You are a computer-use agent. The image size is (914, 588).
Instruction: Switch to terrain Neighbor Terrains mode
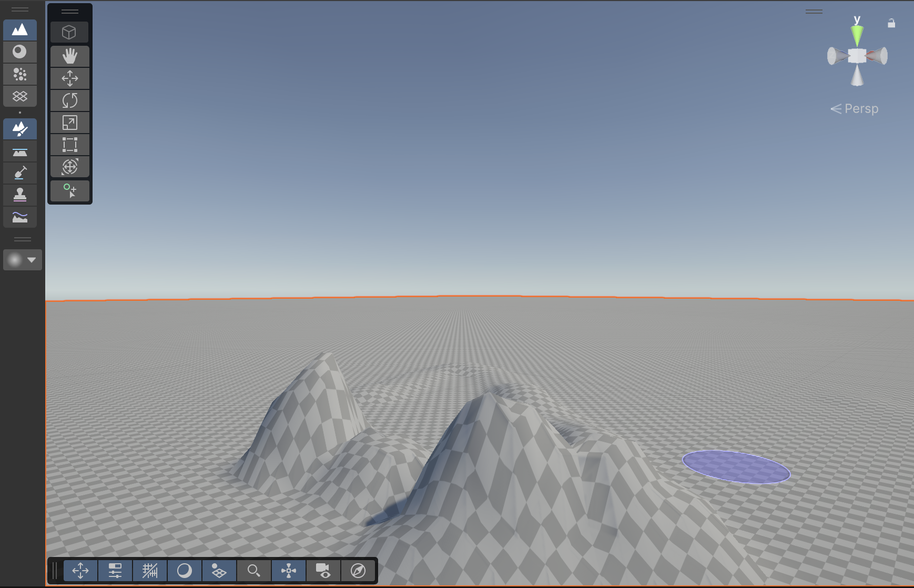(x=20, y=96)
